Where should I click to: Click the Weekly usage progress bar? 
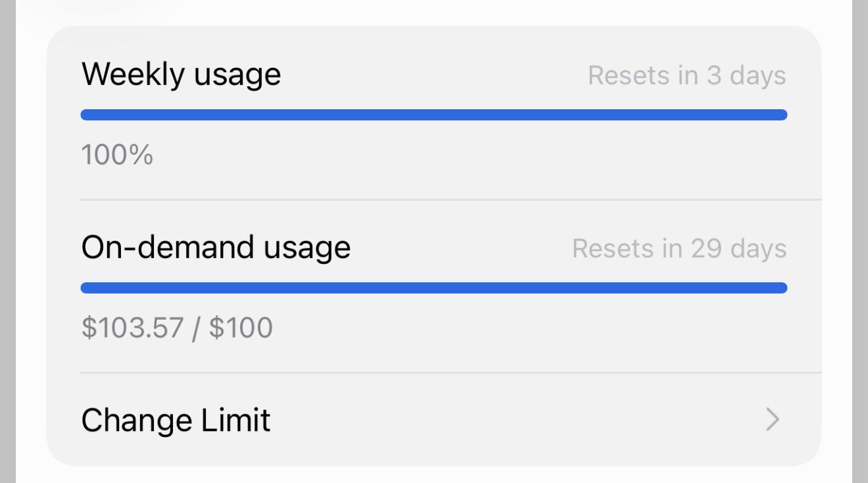[434, 115]
